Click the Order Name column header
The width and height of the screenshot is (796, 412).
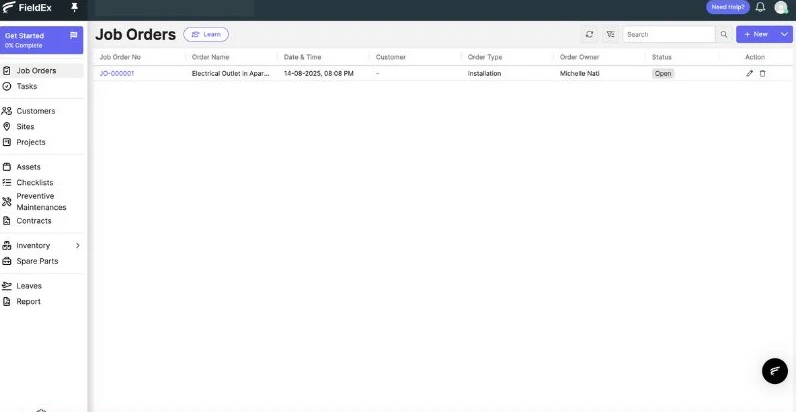(210, 57)
